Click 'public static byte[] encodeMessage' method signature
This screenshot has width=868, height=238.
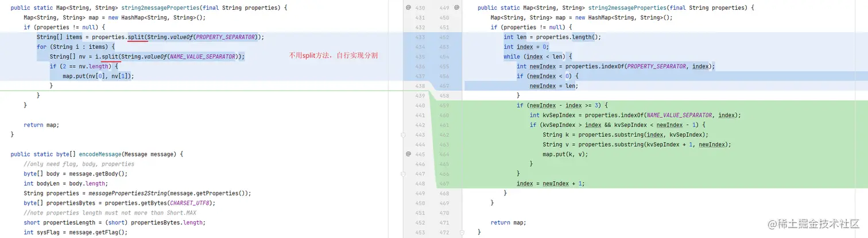[96, 154]
